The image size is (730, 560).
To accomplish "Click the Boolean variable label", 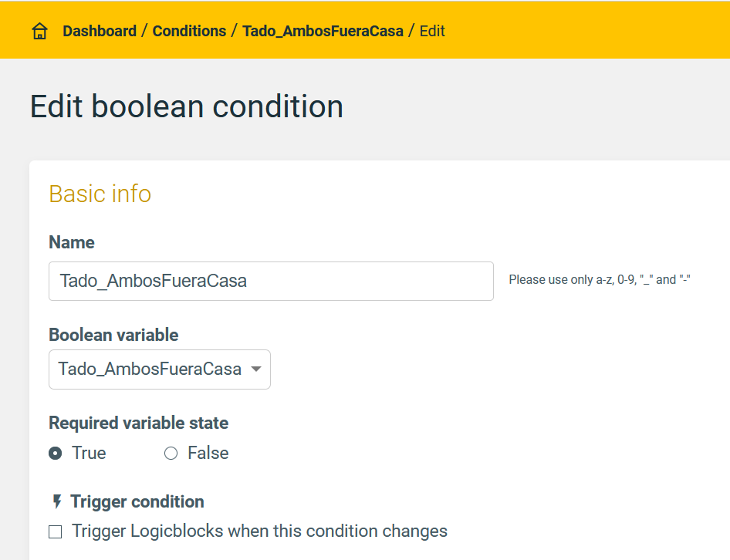I will [x=113, y=336].
